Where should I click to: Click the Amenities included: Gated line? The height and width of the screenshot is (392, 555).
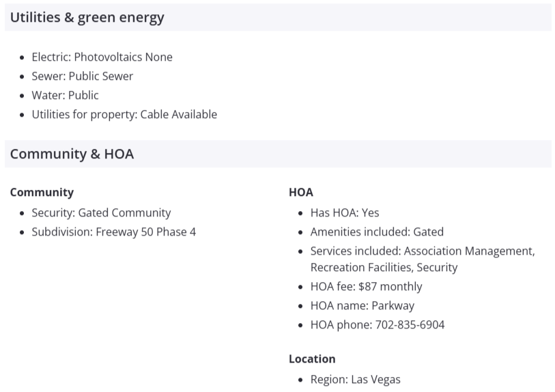pos(377,232)
